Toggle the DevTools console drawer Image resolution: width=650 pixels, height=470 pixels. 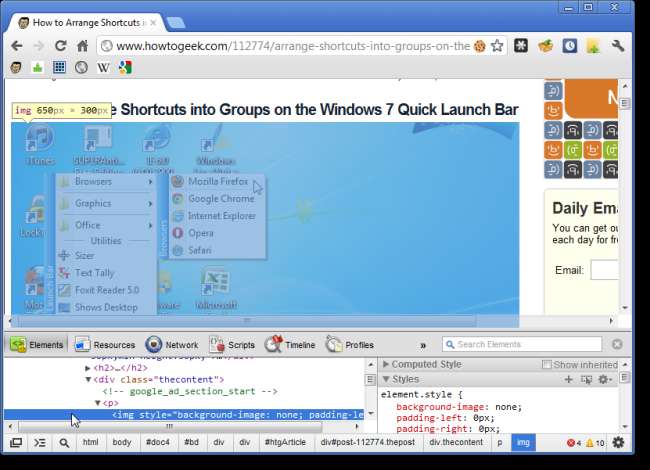point(40,442)
